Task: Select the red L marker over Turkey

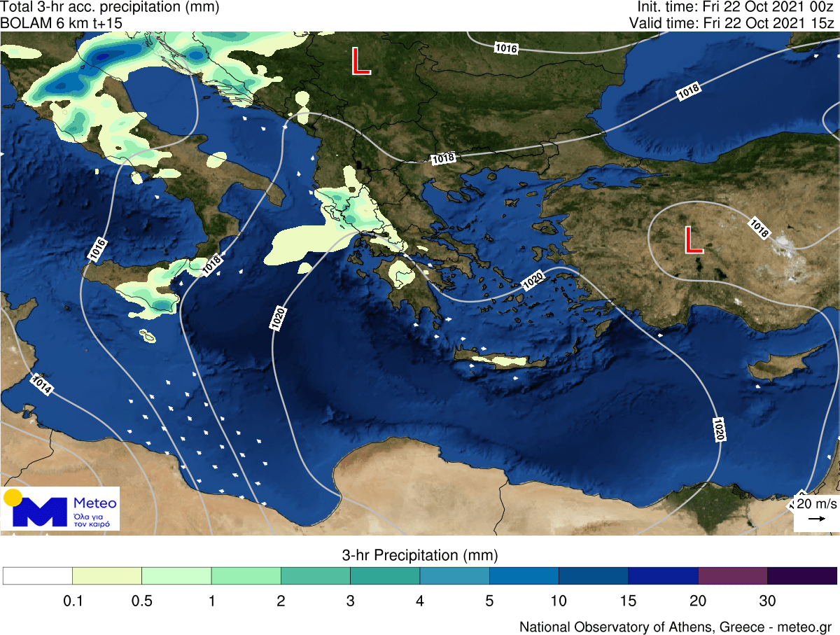Action: pyautogui.click(x=692, y=240)
